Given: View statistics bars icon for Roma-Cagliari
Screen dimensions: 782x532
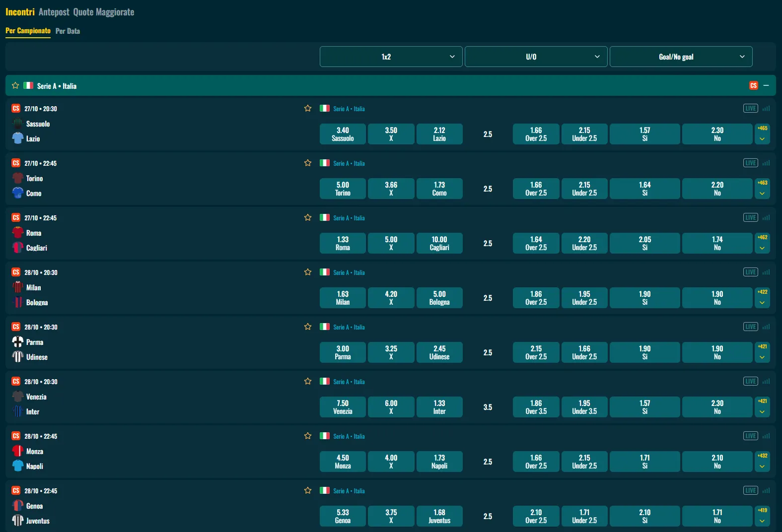Looking at the screenshot, I should 766,217.
